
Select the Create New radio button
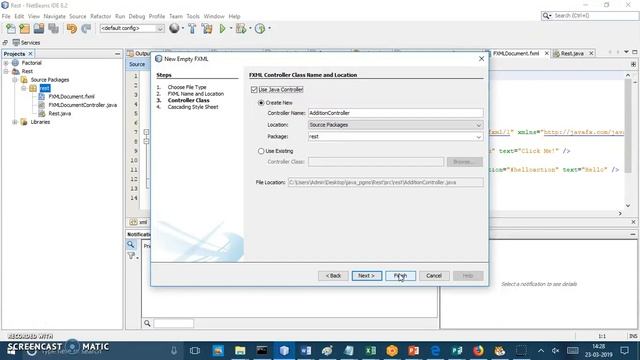pos(261,103)
